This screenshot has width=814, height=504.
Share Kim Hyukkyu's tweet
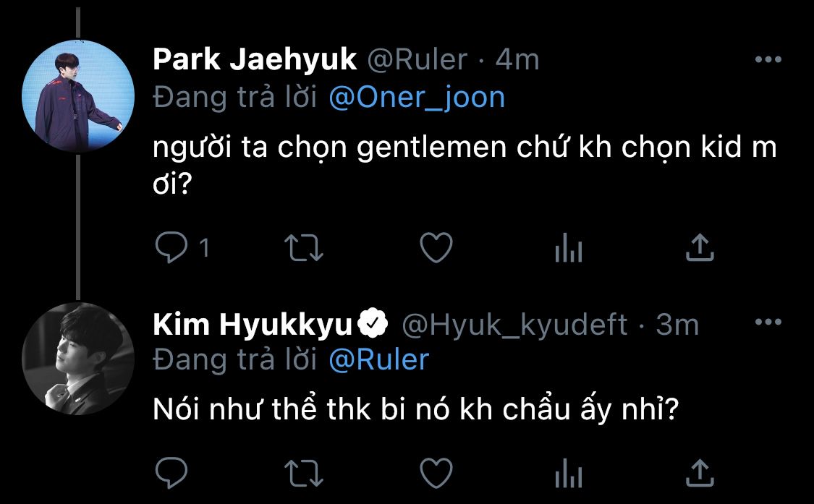[x=700, y=473]
